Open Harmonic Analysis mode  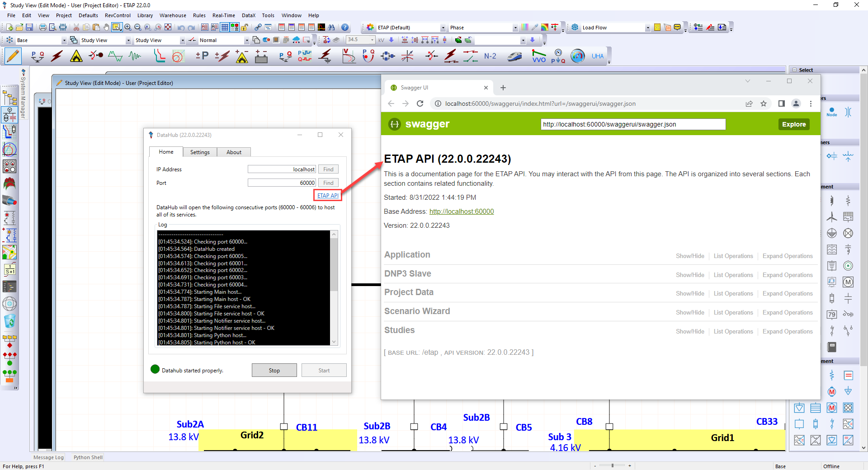tap(115, 56)
